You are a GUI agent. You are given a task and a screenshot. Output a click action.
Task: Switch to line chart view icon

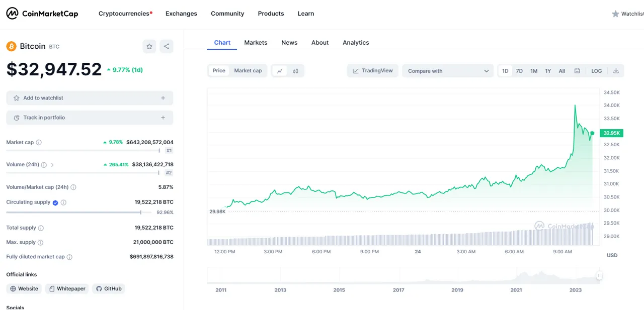(280, 71)
